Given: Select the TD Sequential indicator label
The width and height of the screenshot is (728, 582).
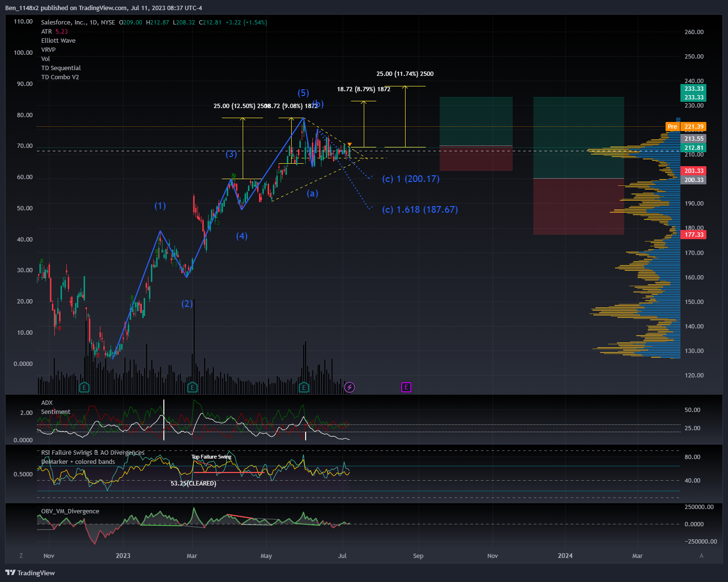Looking at the screenshot, I should pyautogui.click(x=61, y=68).
